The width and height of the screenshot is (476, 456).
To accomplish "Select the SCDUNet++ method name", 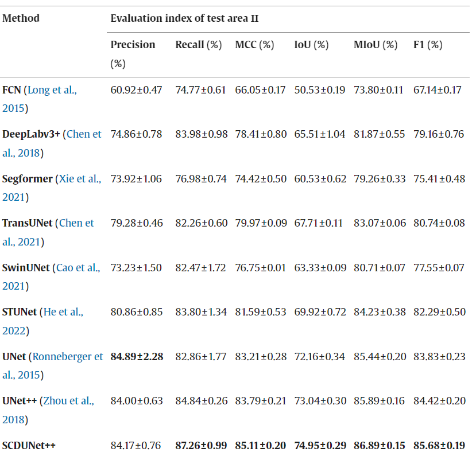I will 29,445.
